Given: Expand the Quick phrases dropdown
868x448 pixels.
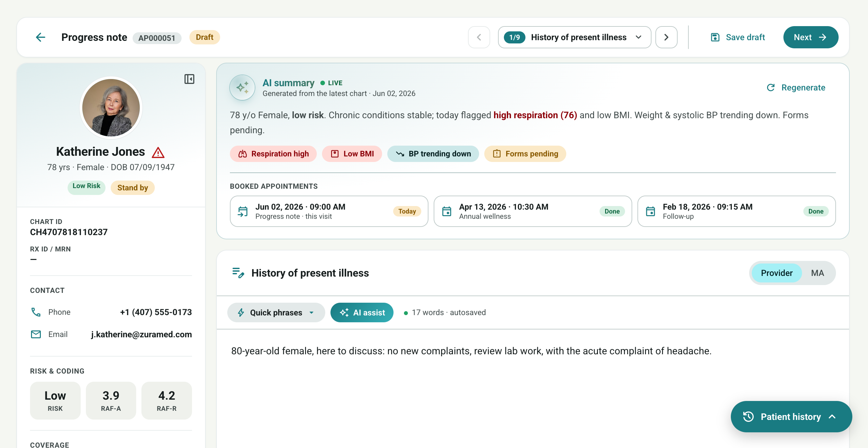Looking at the screenshot, I should 276,312.
